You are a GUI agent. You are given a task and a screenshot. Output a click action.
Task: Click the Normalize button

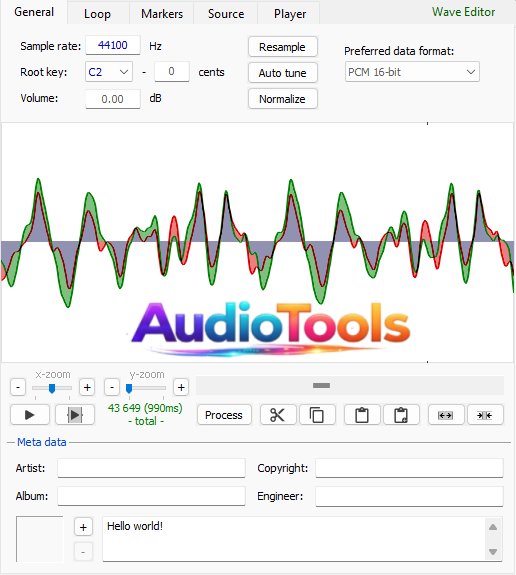(x=282, y=99)
